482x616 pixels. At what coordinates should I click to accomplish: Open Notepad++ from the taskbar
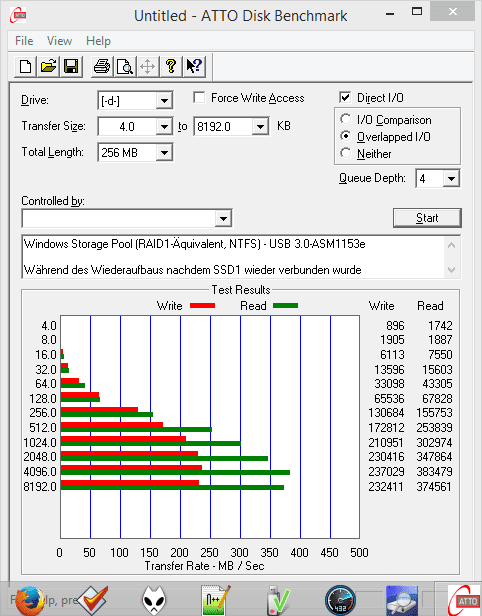point(215,600)
